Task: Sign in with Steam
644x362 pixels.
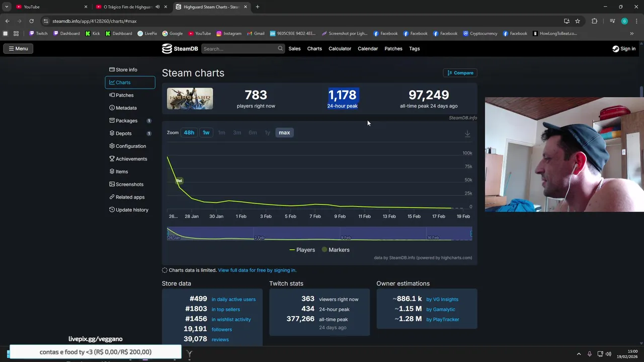Action: pos(624,49)
